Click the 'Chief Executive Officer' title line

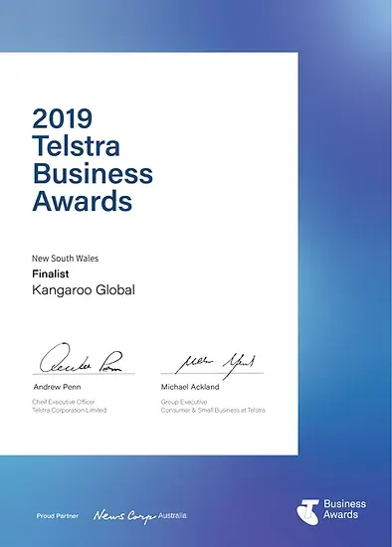[x=64, y=402]
